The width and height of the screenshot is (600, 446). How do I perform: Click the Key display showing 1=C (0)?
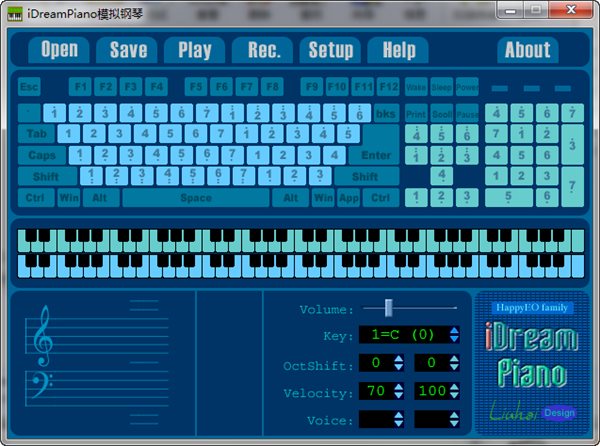point(404,335)
